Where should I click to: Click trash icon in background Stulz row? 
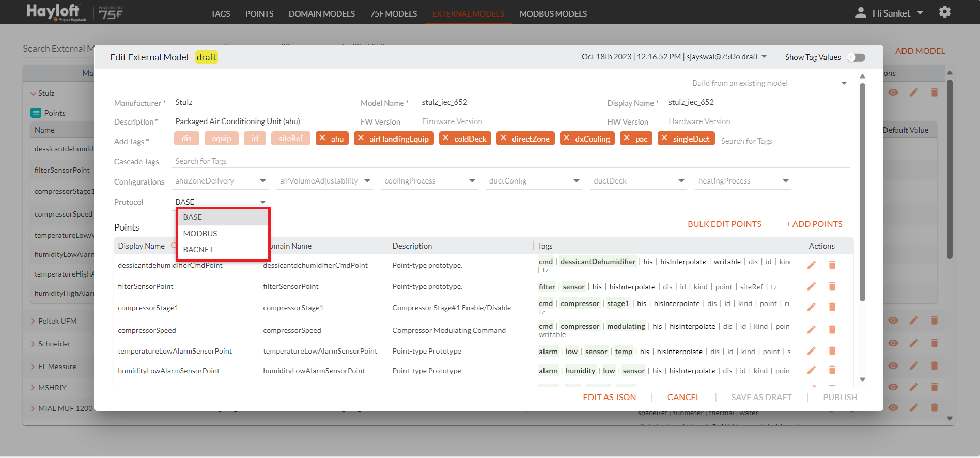(934, 93)
